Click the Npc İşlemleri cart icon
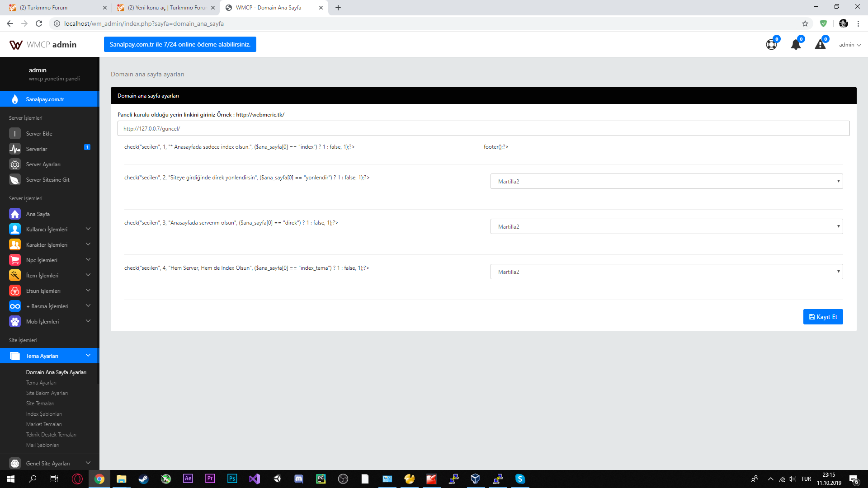This screenshot has height=488, width=868. click(15, 260)
